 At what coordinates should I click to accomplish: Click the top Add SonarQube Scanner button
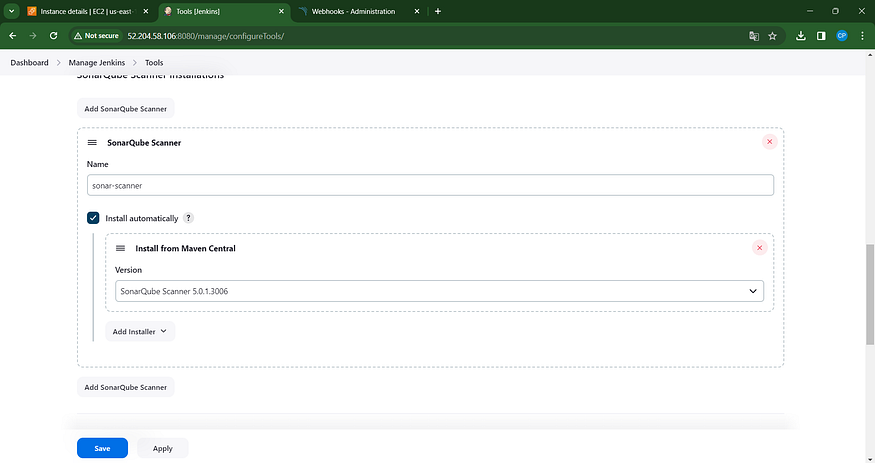[x=126, y=109]
